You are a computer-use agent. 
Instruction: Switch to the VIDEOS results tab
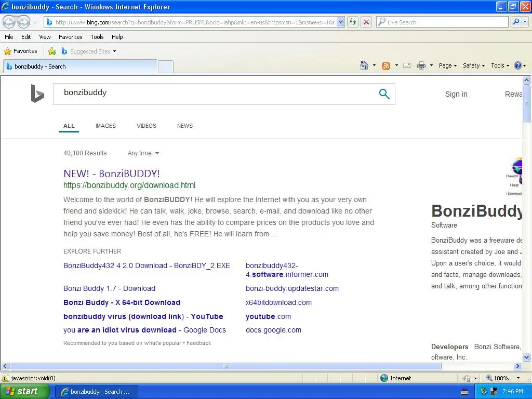[x=146, y=126]
